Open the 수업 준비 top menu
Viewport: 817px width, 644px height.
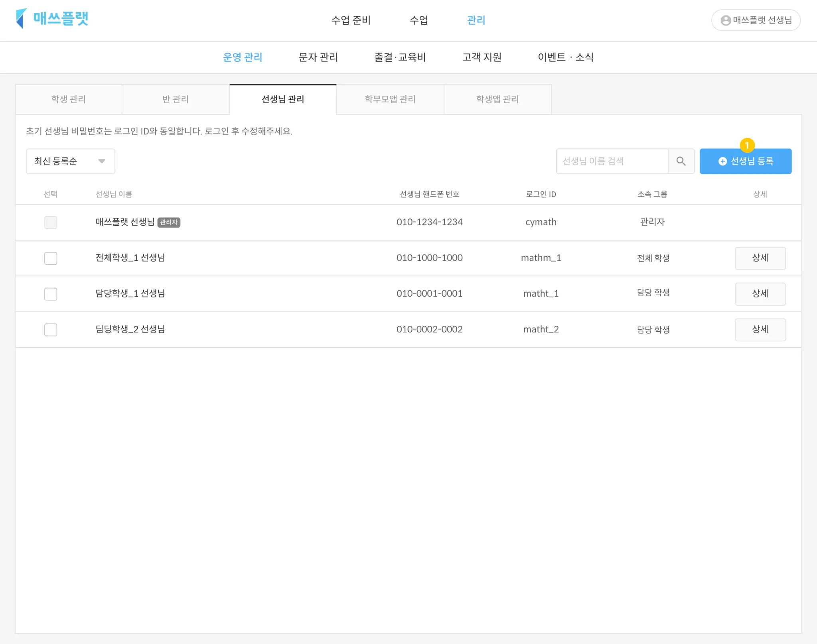(x=351, y=20)
